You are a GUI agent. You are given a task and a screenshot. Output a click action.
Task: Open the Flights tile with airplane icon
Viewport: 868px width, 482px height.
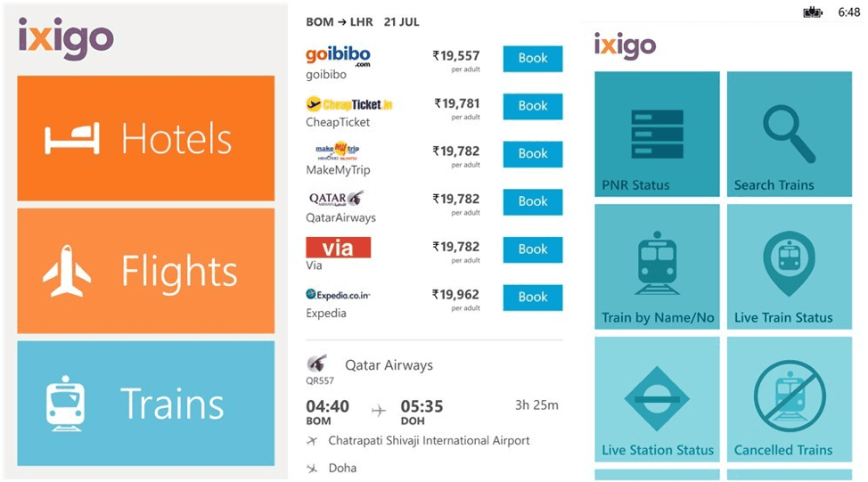point(145,271)
